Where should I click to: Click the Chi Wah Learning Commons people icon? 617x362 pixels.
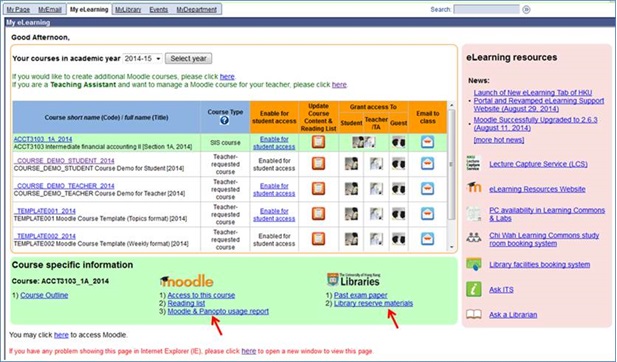pos(473,238)
